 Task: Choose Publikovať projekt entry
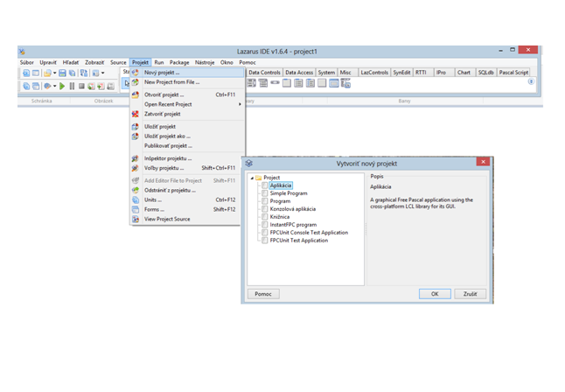point(187,146)
